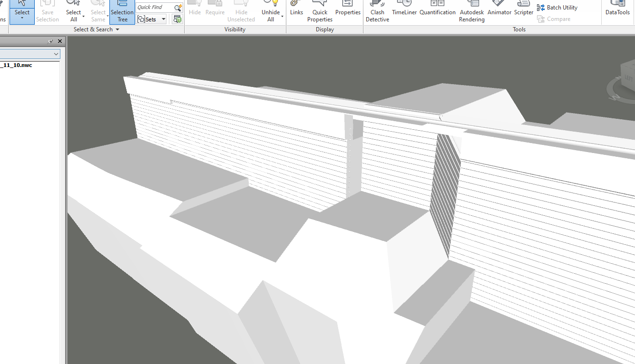Open the Properties window
The height and width of the screenshot is (364, 635).
[x=348, y=9]
